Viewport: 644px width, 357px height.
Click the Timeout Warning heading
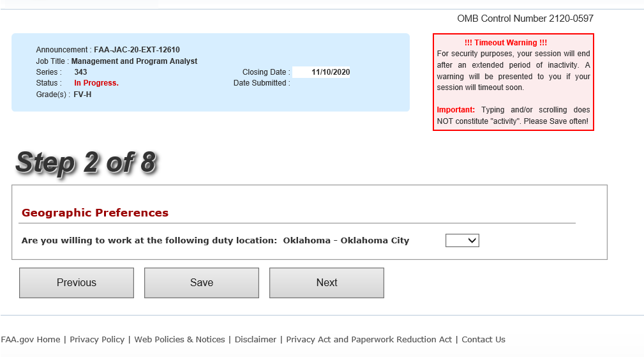click(x=505, y=43)
